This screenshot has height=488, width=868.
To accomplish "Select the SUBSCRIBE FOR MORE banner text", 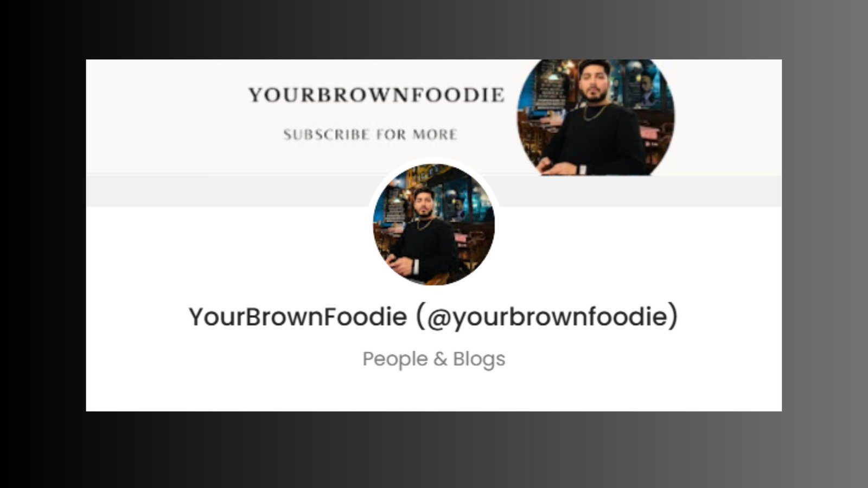I will coord(371,134).
